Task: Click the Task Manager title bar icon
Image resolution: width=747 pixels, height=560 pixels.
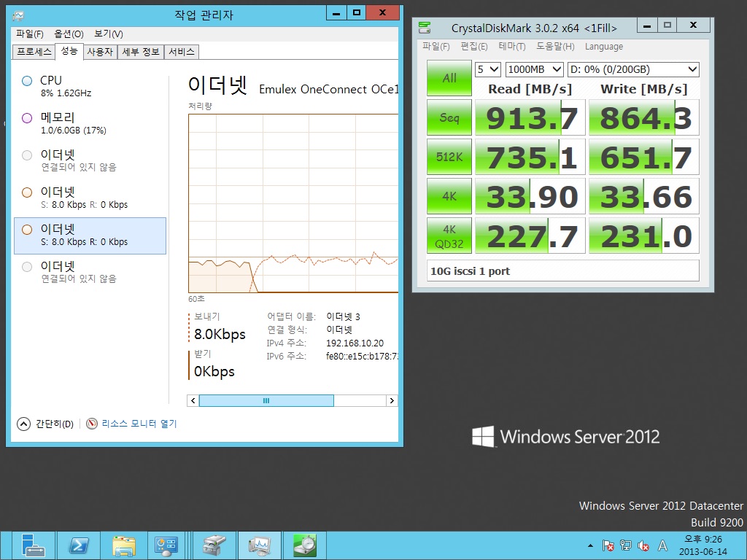Action: [18, 16]
